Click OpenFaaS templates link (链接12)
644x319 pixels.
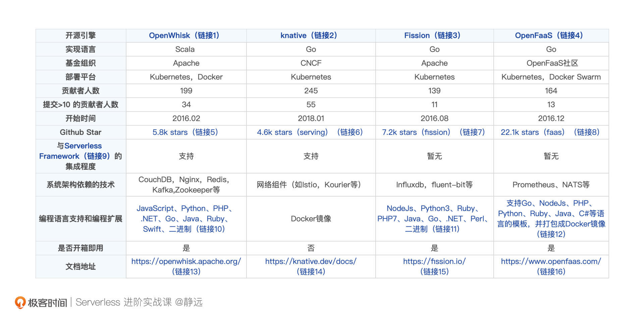click(551, 219)
